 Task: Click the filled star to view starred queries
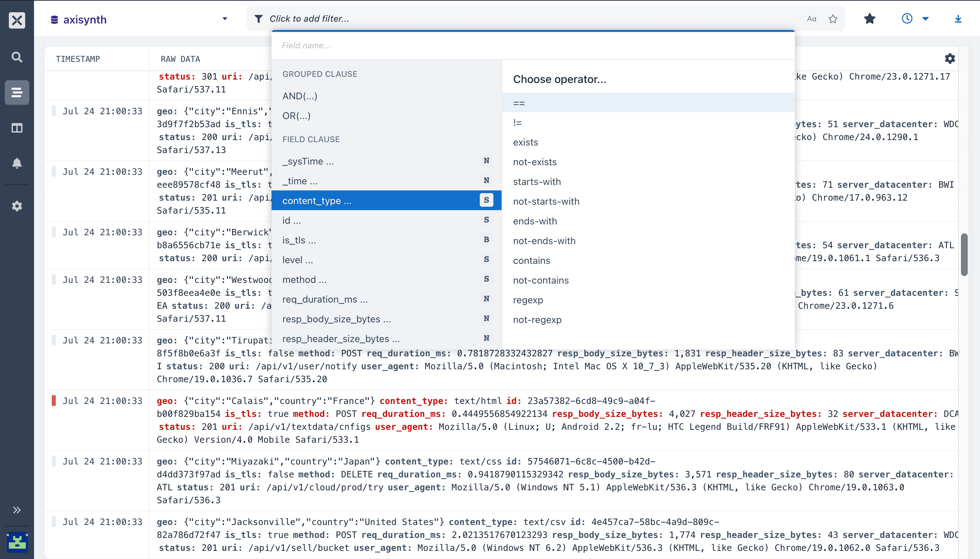coord(869,18)
